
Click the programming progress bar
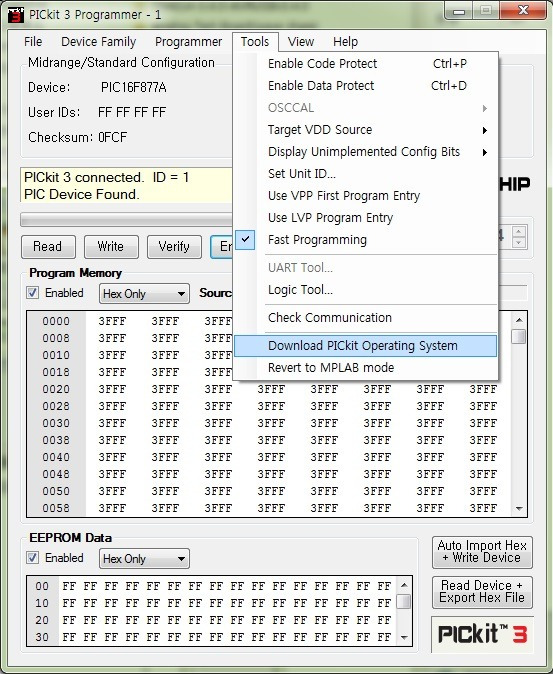(127, 220)
